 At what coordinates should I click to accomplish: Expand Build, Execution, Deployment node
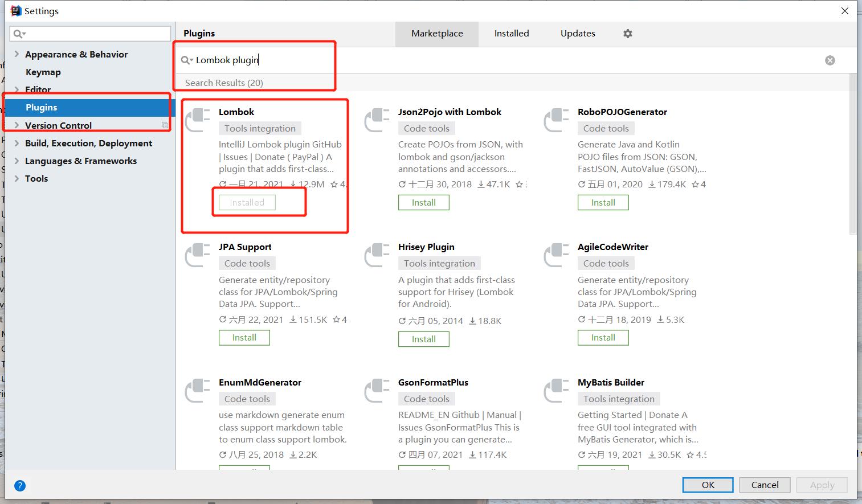pyautogui.click(x=17, y=143)
